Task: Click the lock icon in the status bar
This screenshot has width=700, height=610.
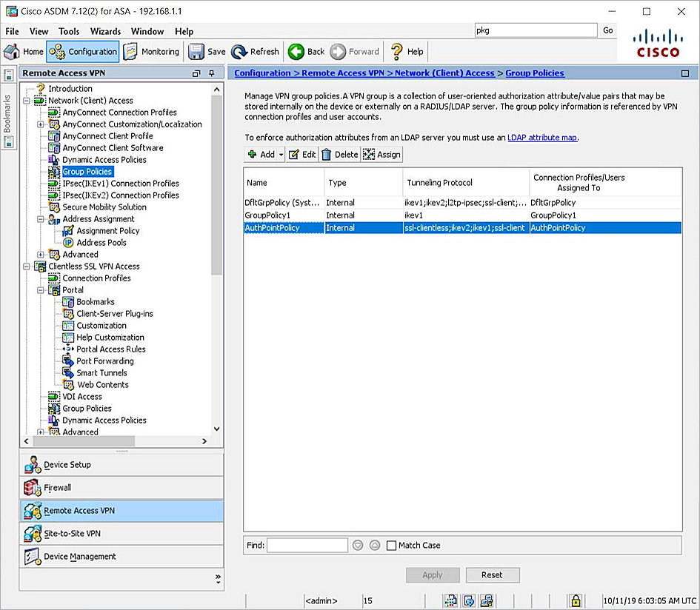Action: point(576,600)
